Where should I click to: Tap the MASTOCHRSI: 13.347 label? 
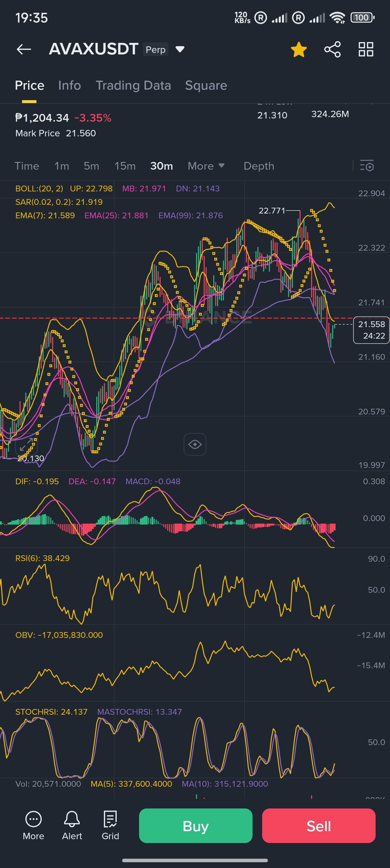140,712
